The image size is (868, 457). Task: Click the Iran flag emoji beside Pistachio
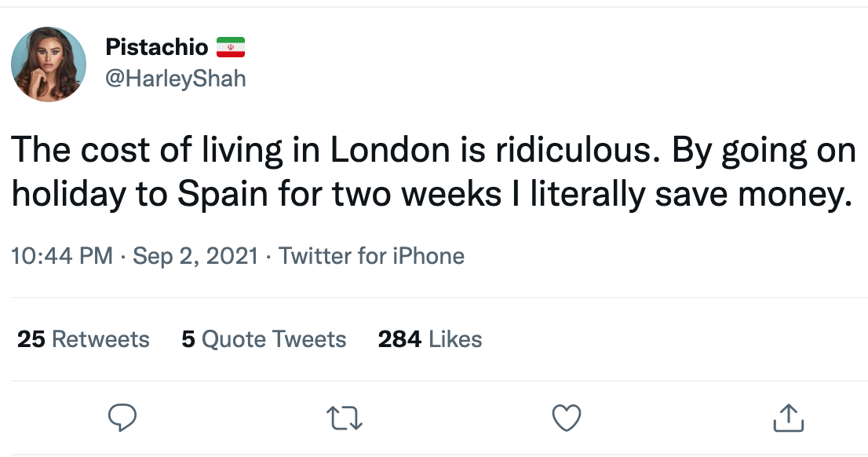pos(231,48)
